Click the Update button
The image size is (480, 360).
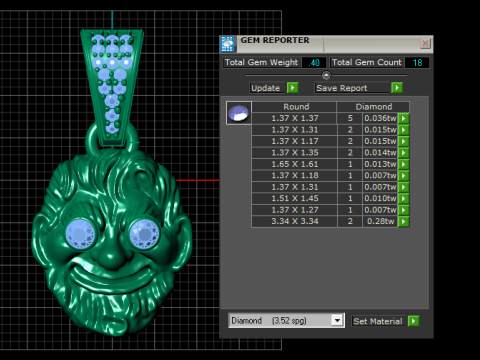pos(267,88)
